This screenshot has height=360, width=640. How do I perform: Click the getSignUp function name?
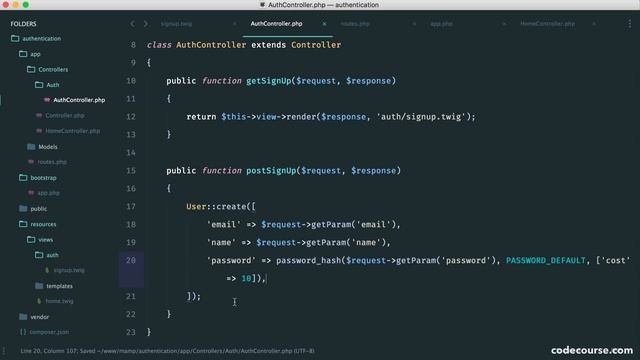[x=269, y=81]
